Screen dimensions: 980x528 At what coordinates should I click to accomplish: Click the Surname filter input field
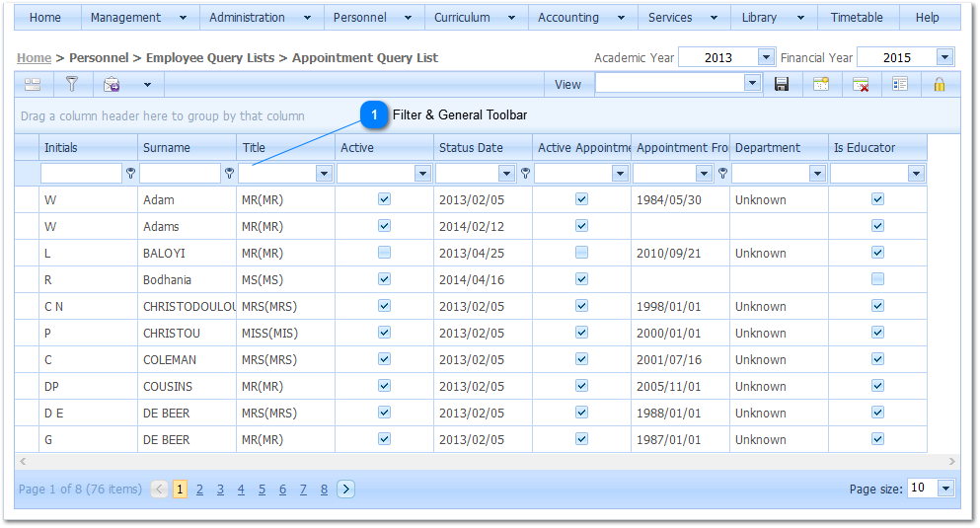coord(180,174)
